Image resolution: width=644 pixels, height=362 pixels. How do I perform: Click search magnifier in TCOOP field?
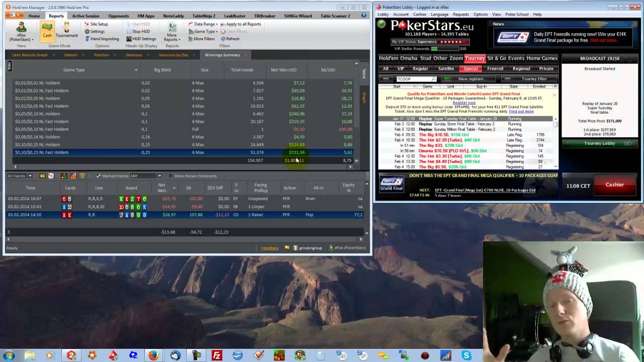pos(433,79)
